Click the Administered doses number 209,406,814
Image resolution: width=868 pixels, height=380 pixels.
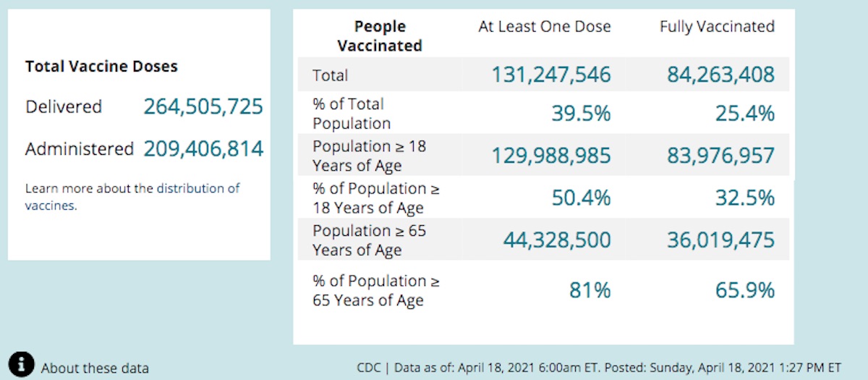[x=203, y=149]
